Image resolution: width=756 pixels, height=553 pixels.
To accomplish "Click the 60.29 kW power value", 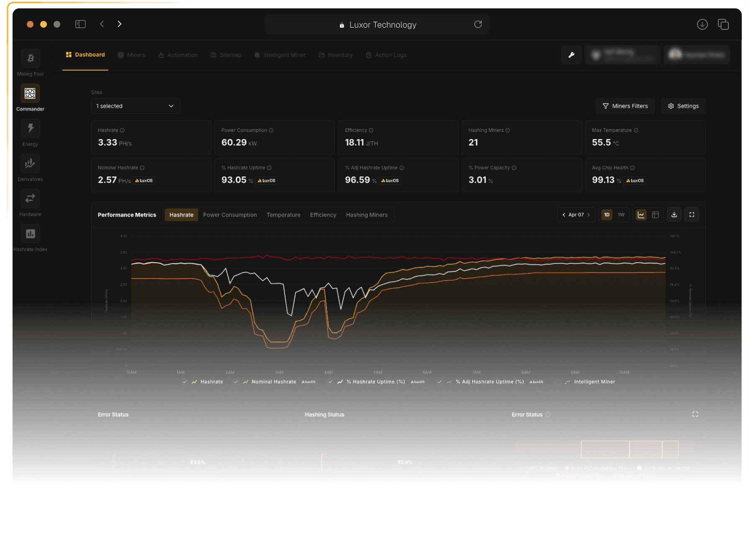I will pos(239,143).
